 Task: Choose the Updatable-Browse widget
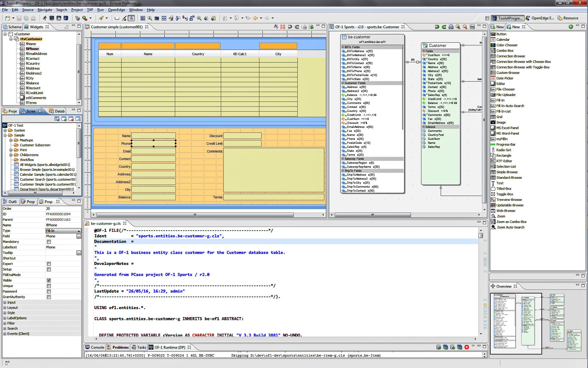pyautogui.click(x=511, y=205)
